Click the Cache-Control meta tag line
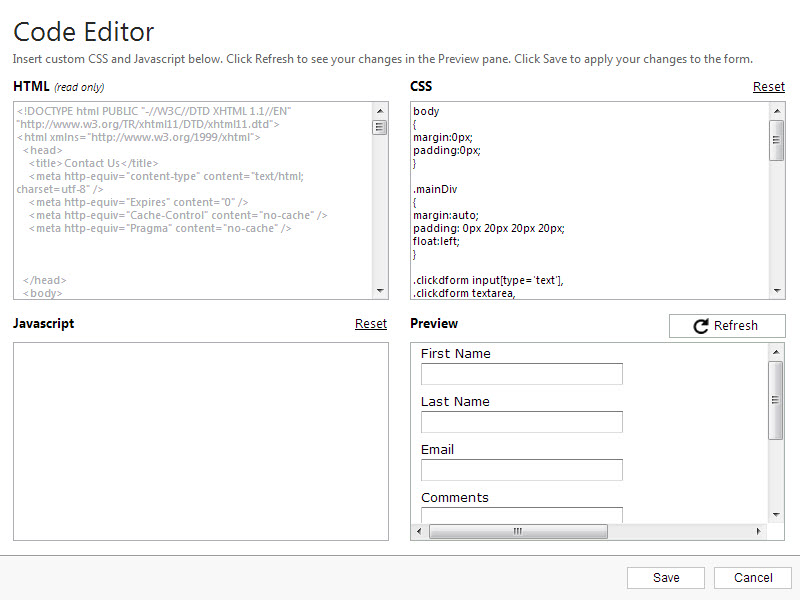The height and width of the screenshot is (600, 800). [178, 215]
